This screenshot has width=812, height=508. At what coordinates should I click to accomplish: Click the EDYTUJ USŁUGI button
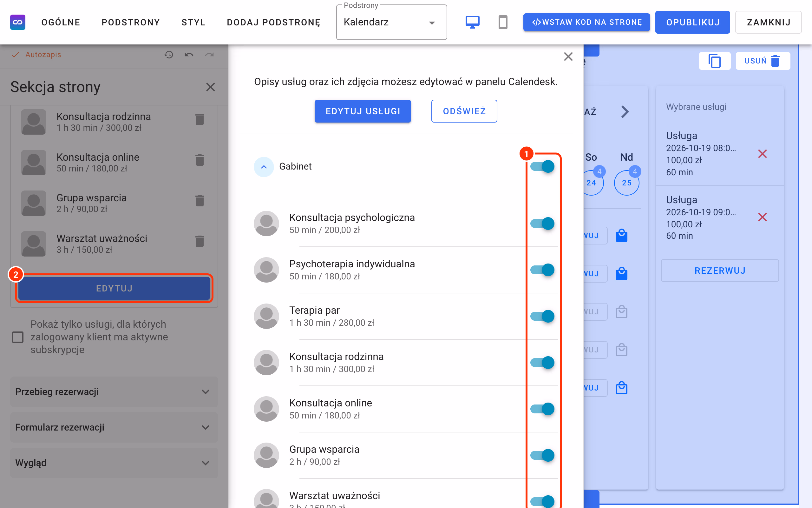pos(363,111)
